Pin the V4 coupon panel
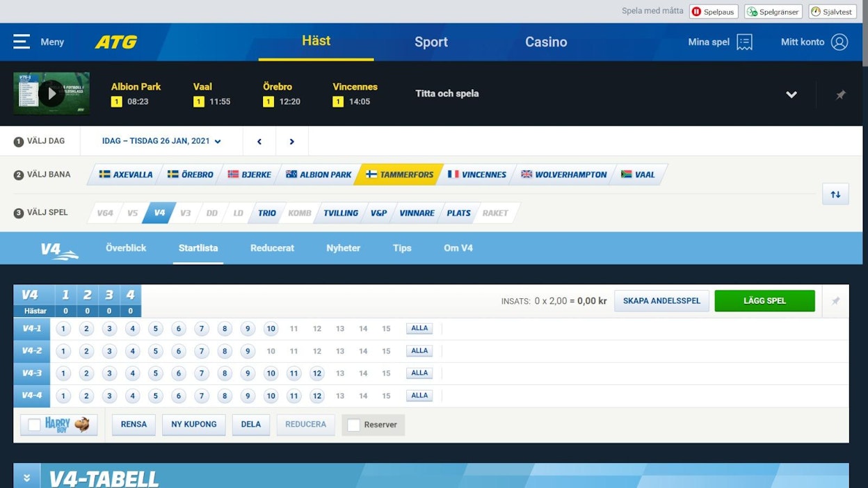 [x=835, y=301]
